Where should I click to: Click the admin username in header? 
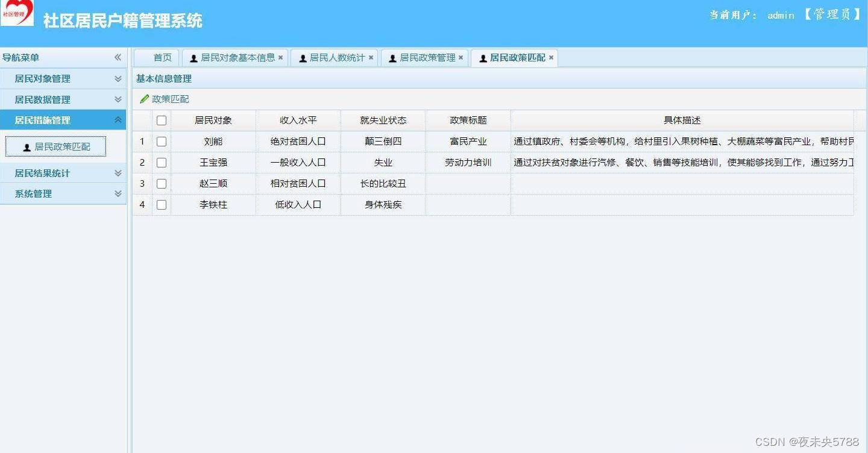pos(781,16)
